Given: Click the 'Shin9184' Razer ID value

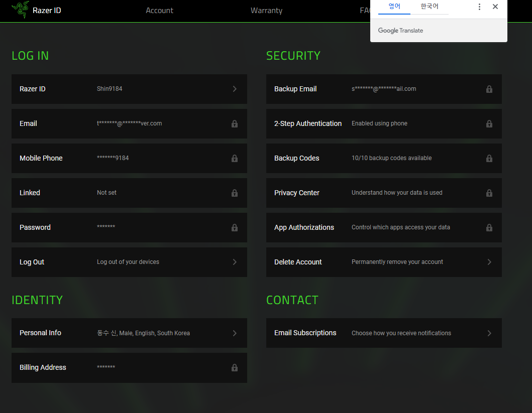Looking at the screenshot, I should point(110,89).
